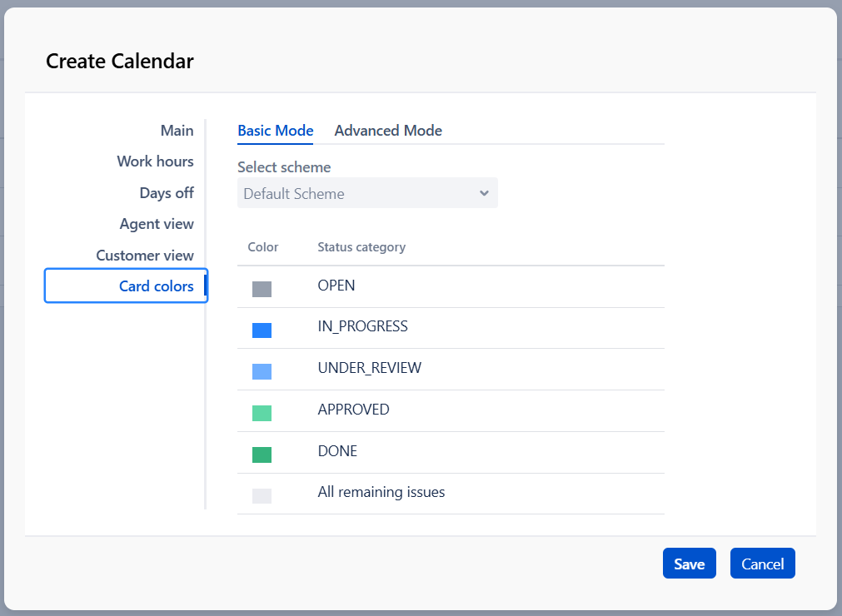This screenshot has height=616, width=842.
Task: Select the Basic Mode tab
Action: (275, 131)
